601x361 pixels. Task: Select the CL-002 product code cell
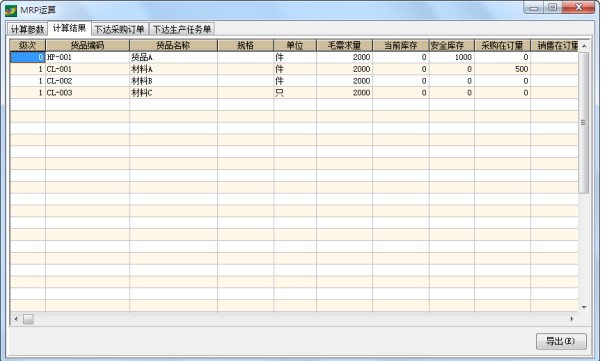coord(87,81)
